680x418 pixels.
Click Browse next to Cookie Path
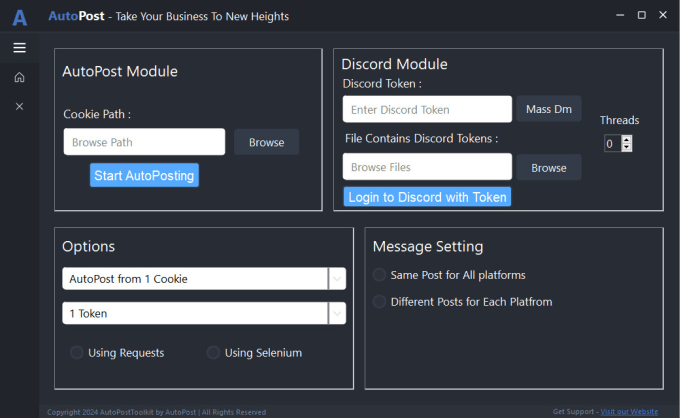(266, 142)
